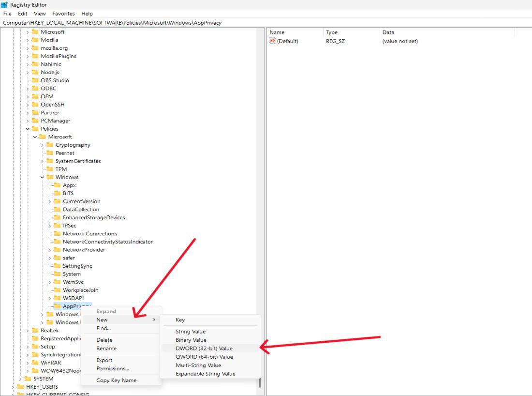Image resolution: width=532 pixels, height=396 pixels.
Task: Click the Peernet folder icon
Action: [50, 153]
